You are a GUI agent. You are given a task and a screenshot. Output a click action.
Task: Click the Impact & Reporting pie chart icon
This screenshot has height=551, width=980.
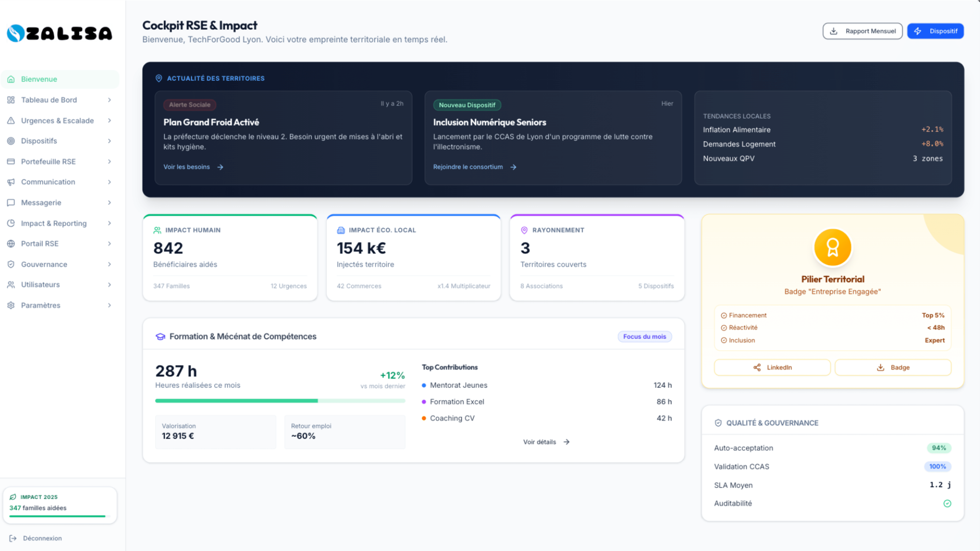11,223
